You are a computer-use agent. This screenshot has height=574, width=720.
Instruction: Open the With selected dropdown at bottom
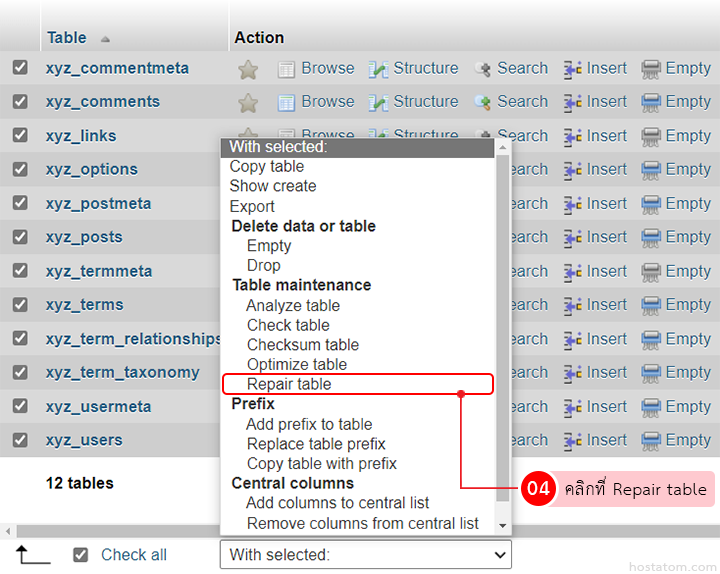coord(365,554)
